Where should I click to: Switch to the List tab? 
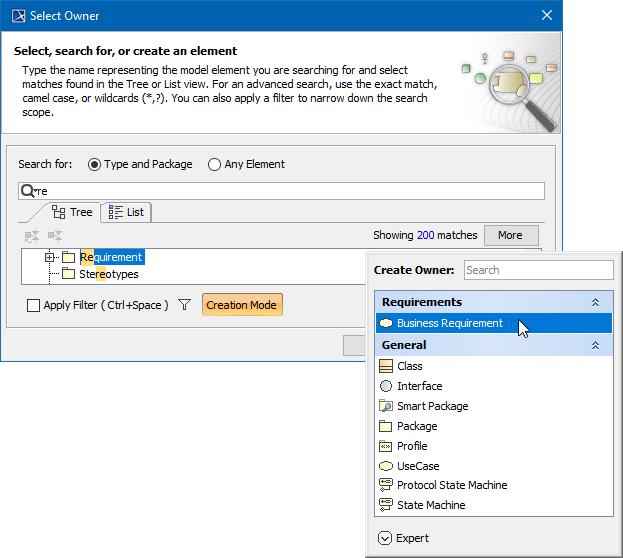click(126, 212)
